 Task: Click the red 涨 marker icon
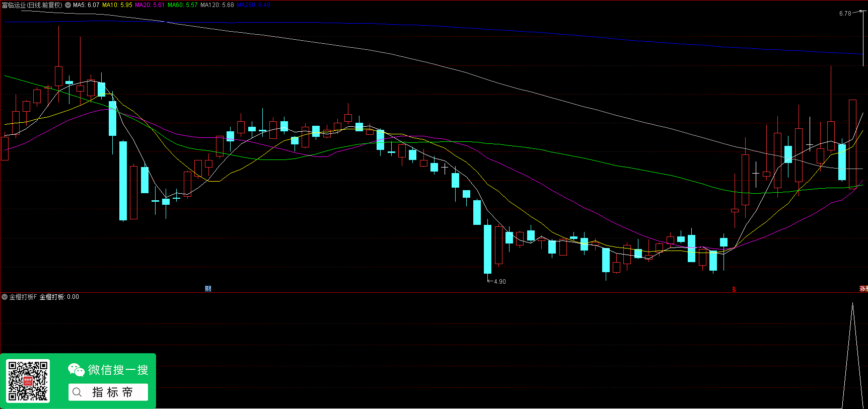[863, 289]
